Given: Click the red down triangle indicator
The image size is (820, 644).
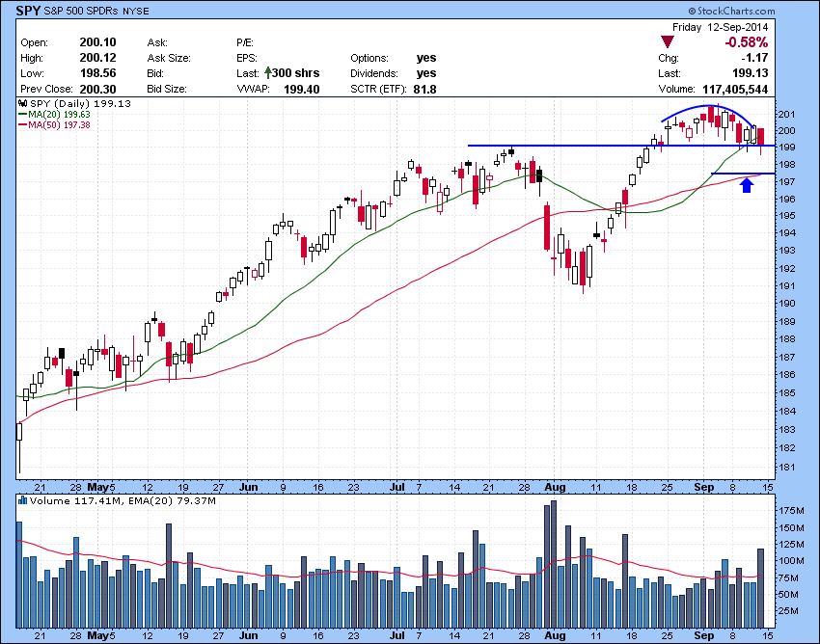Looking at the screenshot, I should coord(668,42).
